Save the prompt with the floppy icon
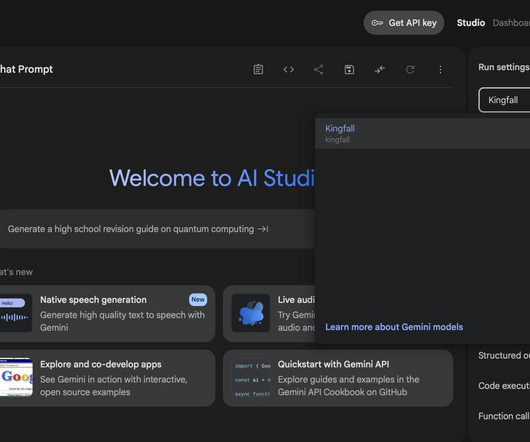 coord(349,70)
